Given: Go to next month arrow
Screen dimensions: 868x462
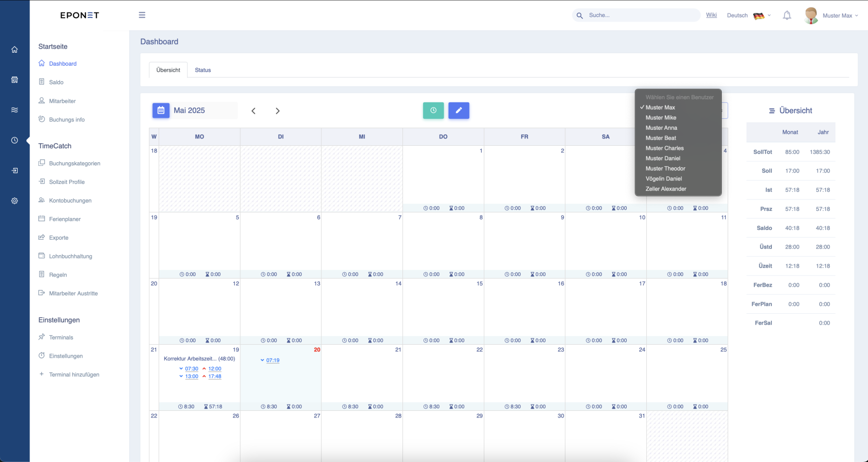Looking at the screenshot, I should tap(277, 111).
